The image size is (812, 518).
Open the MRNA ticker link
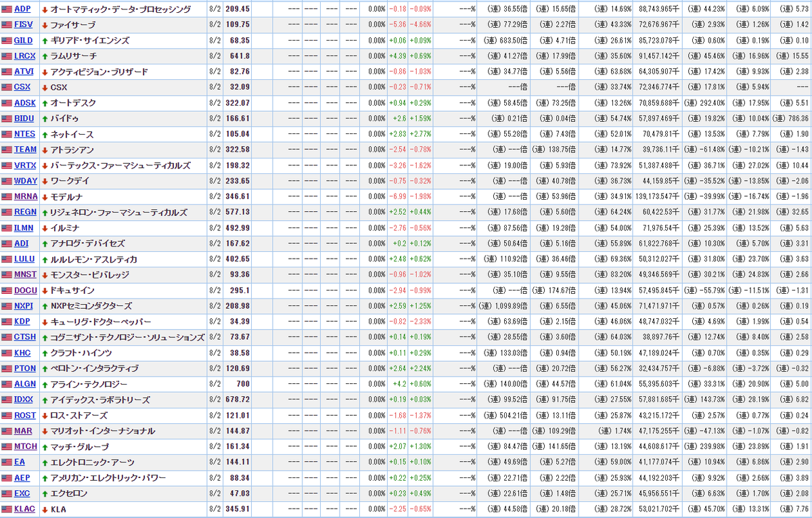(x=25, y=196)
